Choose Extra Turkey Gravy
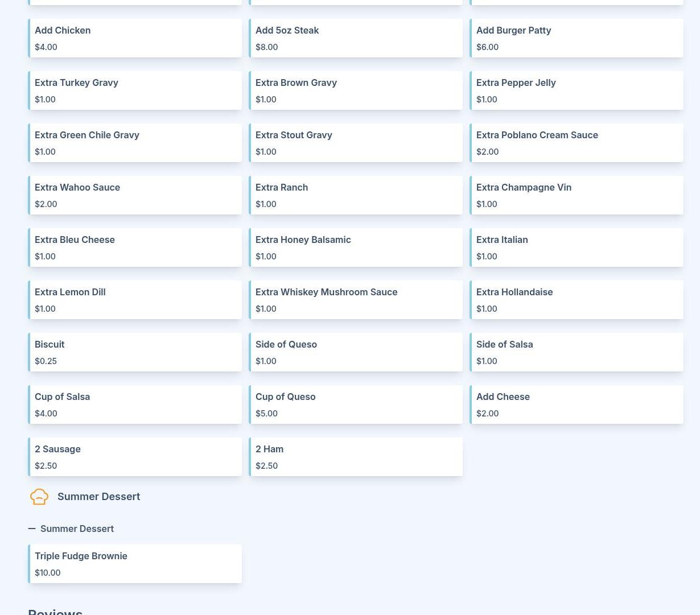 [135, 90]
